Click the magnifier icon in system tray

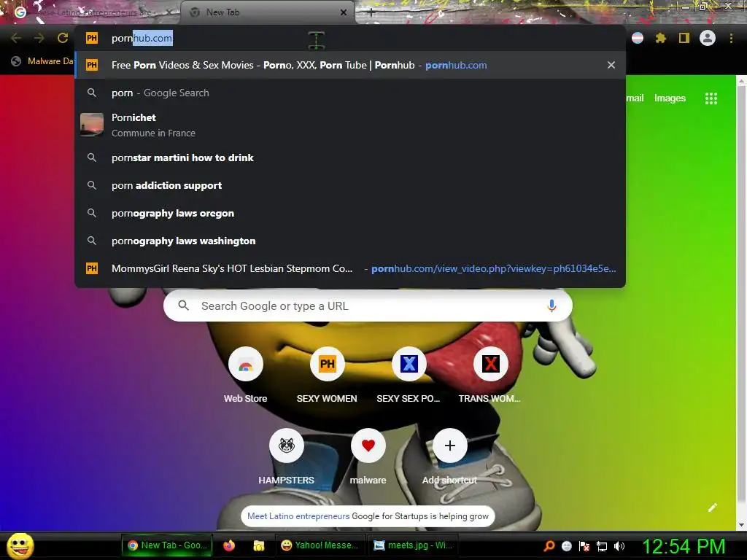click(549, 546)
